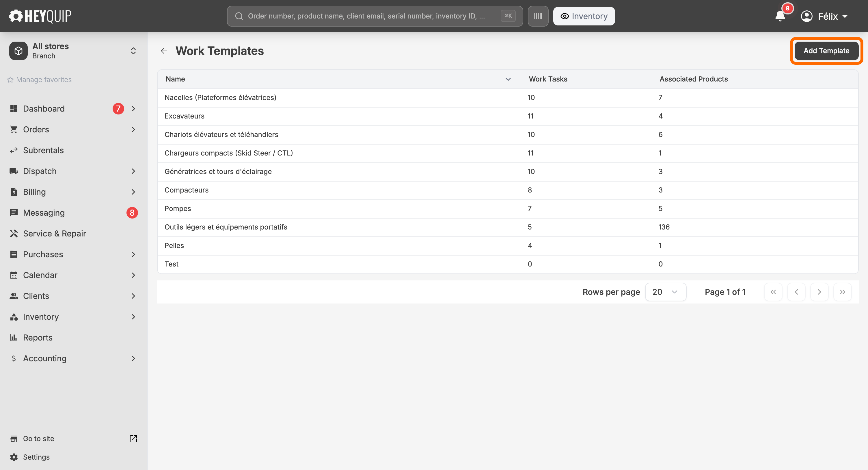Click the Service & Repair tools icon
This screenshot has height=470, width=868.
[14, 234]
